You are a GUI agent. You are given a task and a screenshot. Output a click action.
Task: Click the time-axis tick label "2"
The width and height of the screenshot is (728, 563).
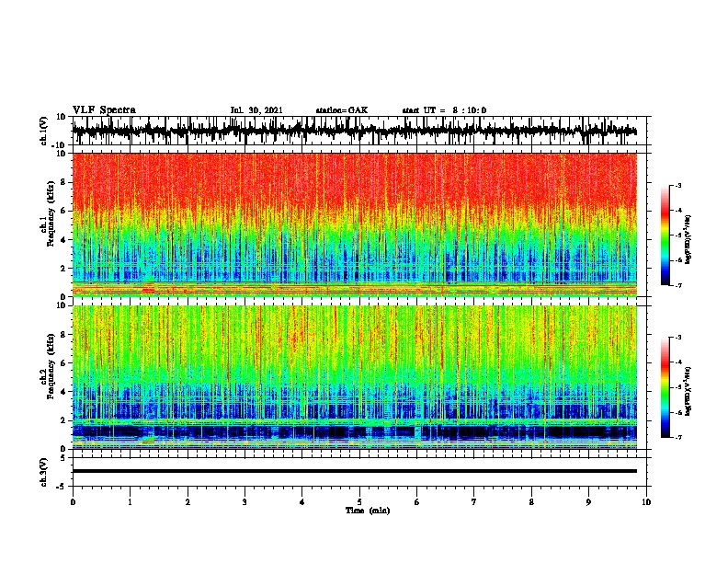(x=188, y=502)
